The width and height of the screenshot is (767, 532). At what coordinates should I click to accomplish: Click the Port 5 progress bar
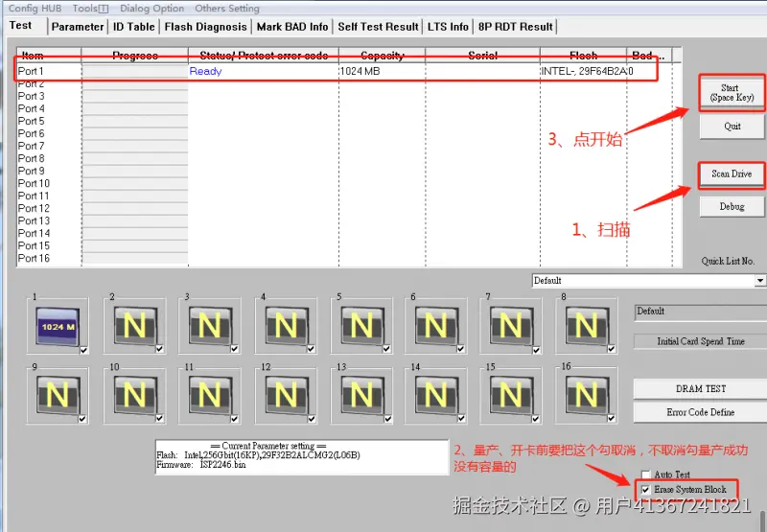tap(135, 122)
